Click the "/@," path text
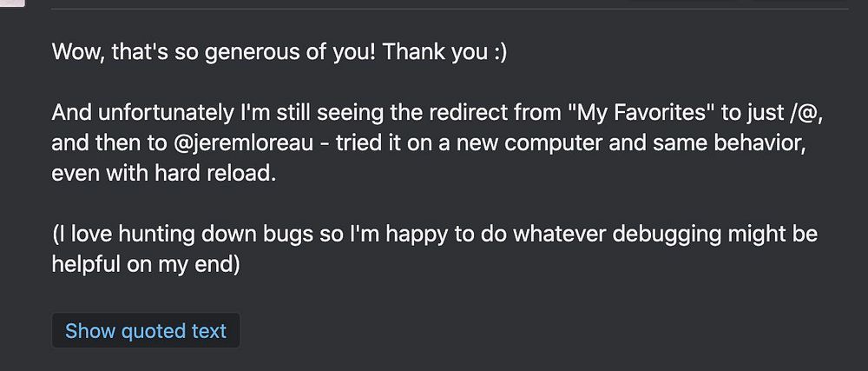Image resolution: width=868 pixels, height=371 pixels. [799, 114]
